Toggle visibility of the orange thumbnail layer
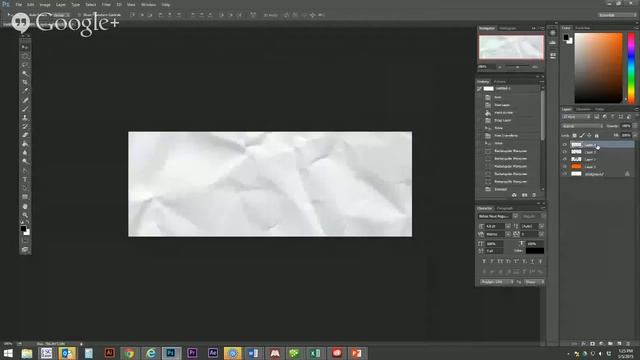The height and width of the screenshot is (360, 640). point(565,167)
